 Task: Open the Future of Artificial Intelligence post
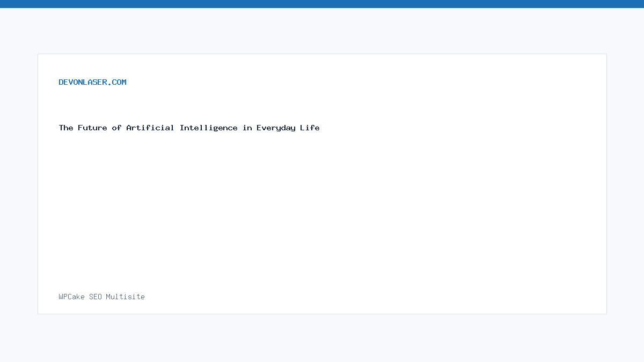tap(189, 128)
